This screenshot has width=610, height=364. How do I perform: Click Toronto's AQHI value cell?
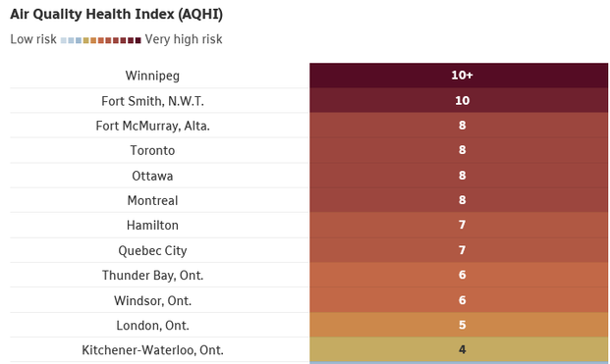(x=459, y=150)
